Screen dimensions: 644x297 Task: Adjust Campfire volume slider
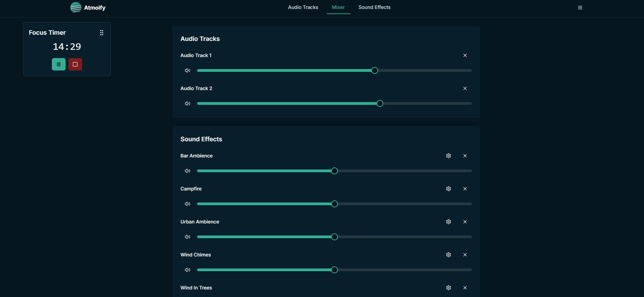(335, 204)
